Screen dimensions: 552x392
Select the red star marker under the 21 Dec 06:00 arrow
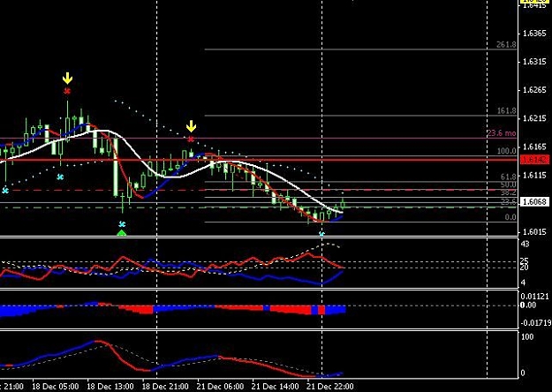(x=191, y=139)
